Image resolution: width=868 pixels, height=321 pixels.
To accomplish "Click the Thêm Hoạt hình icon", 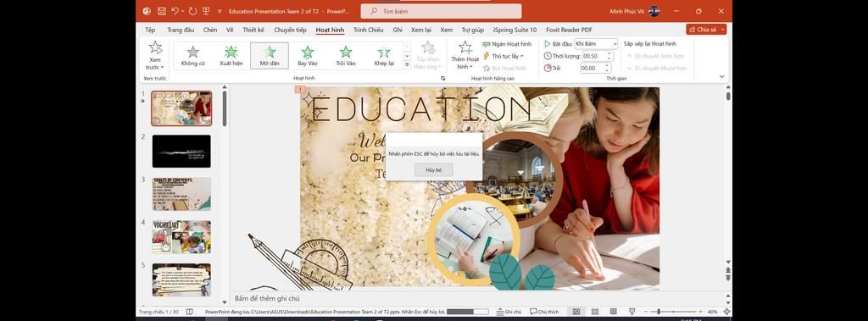I will click(x=465, y=47).
